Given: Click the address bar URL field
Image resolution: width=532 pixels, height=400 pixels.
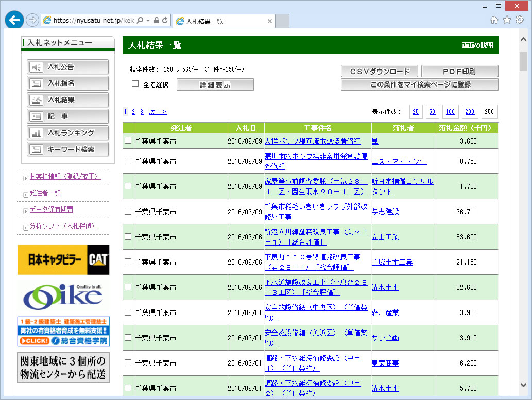Looking at the screenshot, I should [x=93, y=21].
